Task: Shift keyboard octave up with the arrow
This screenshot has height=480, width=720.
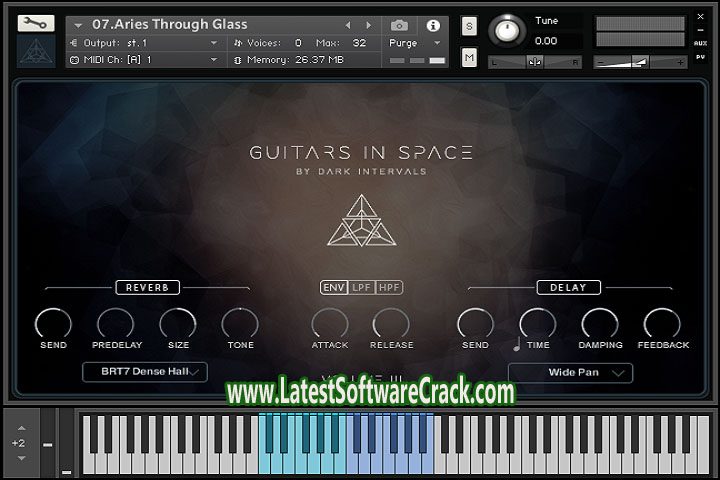Action: 22,428
